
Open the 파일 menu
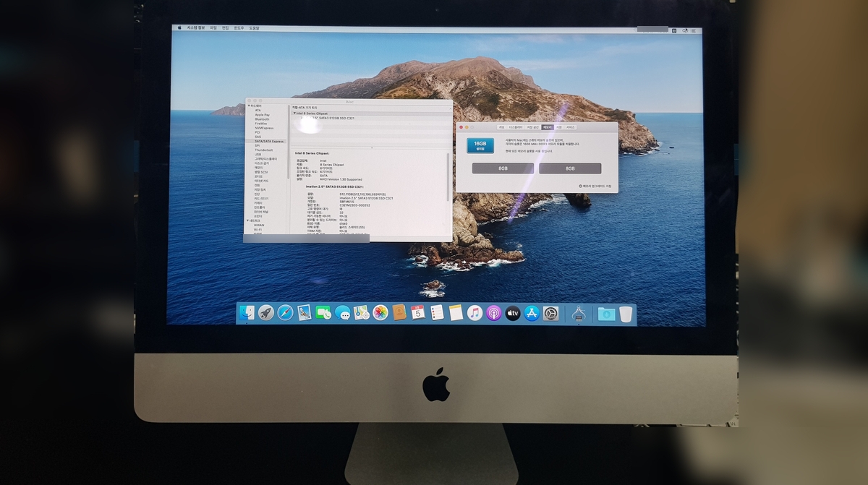click(x=213, y=27)
